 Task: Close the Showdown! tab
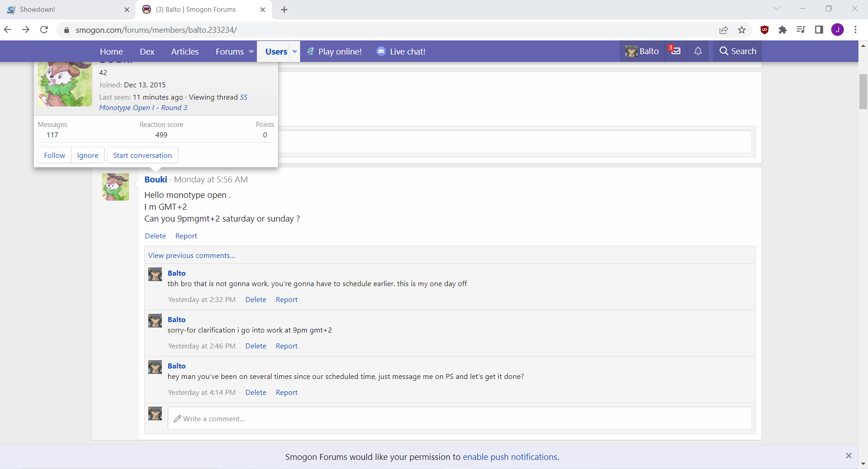coord(127,10)
